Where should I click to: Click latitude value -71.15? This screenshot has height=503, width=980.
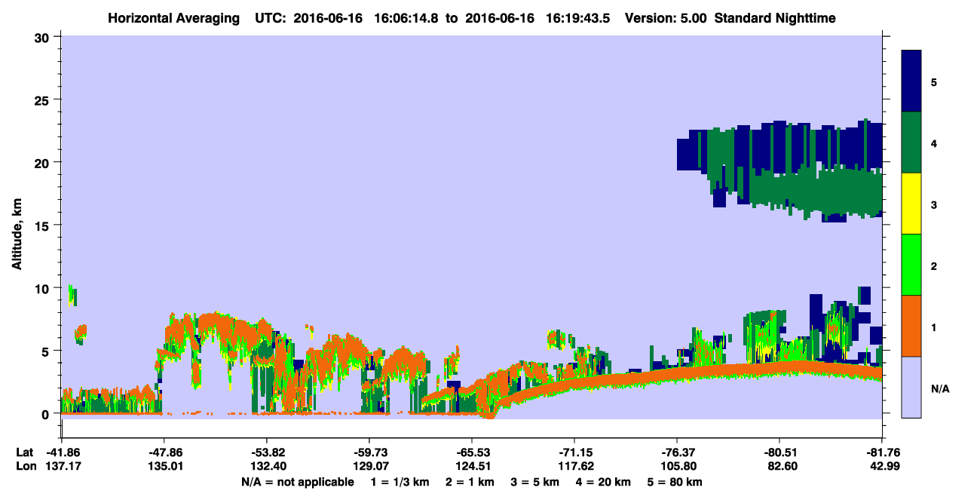tap(574, 452)
